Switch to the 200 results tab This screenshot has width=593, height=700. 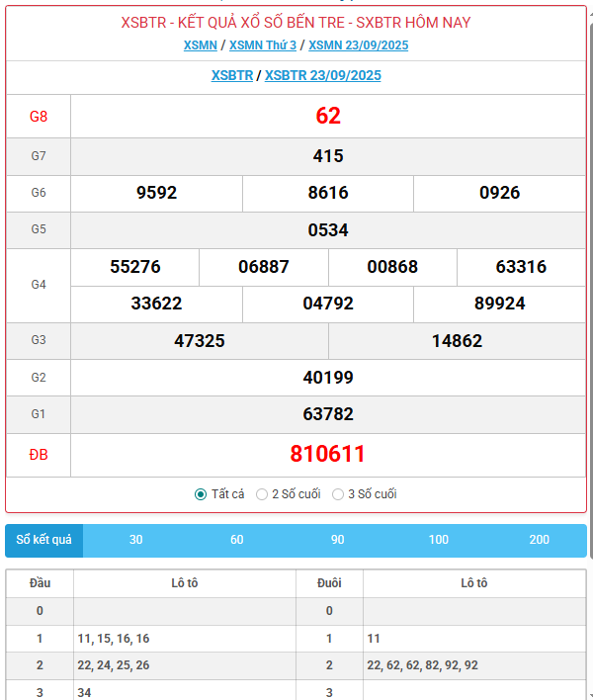pos(540,540)
